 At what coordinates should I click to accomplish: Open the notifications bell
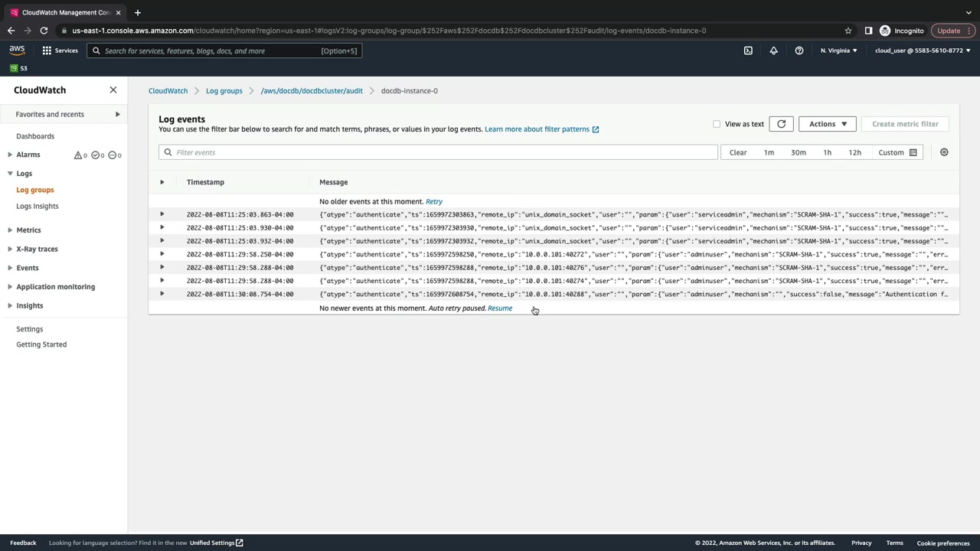(x=773, y=51)
